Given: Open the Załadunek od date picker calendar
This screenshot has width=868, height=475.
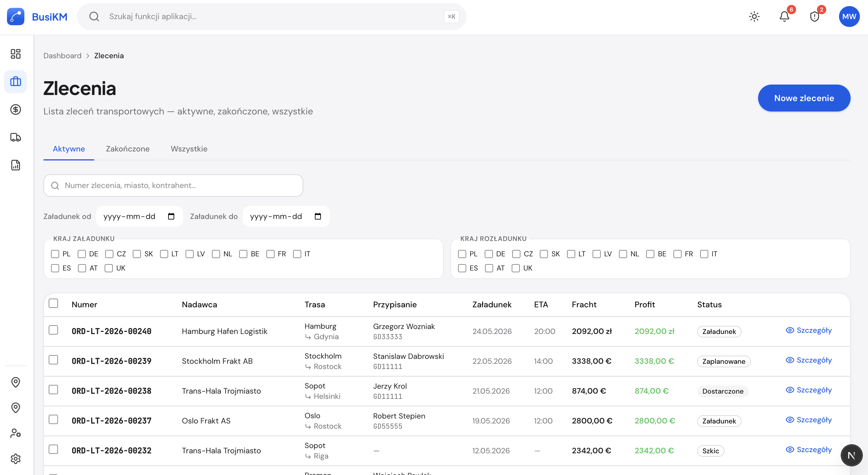Looking at the screenshot, I should 171,216.
